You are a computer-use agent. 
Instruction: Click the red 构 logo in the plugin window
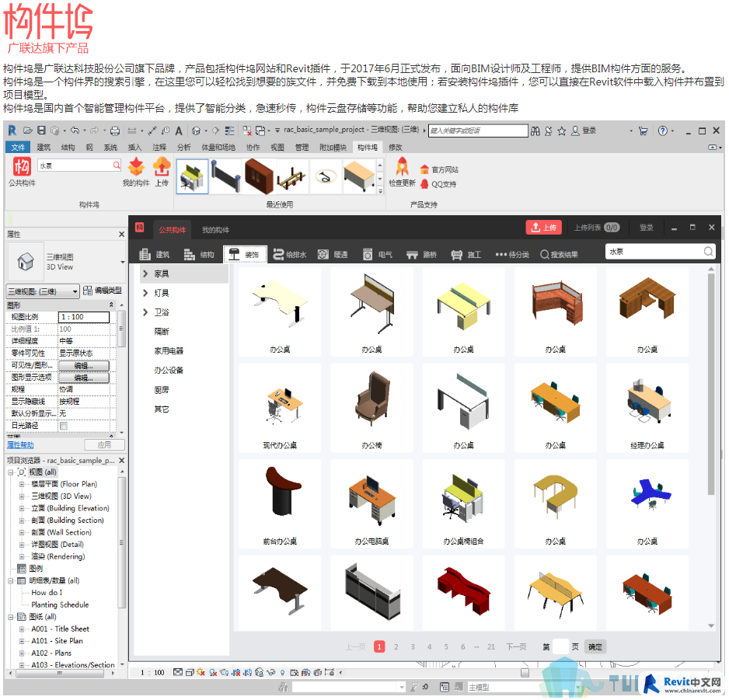tap(139, 228)
